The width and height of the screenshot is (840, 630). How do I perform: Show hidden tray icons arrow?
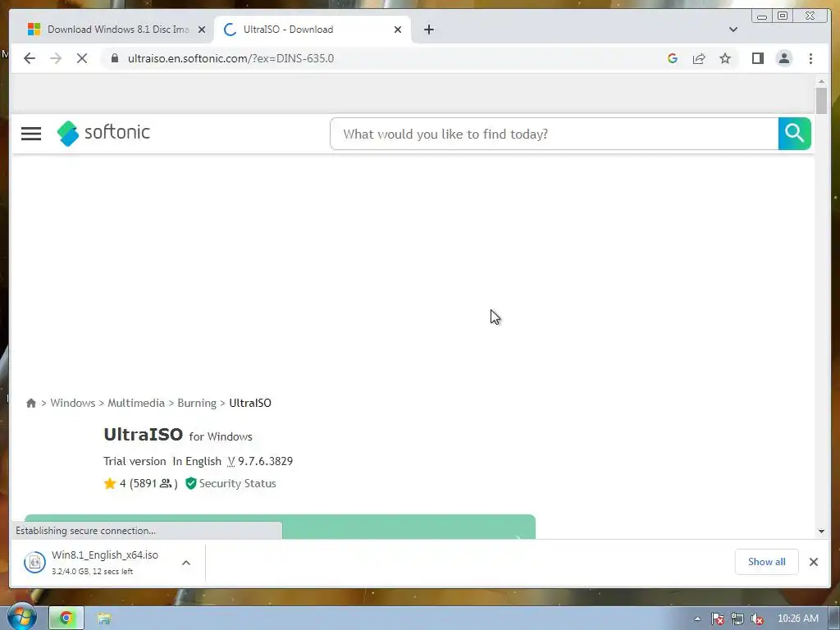pyautogui.click(x=697, y=619)
